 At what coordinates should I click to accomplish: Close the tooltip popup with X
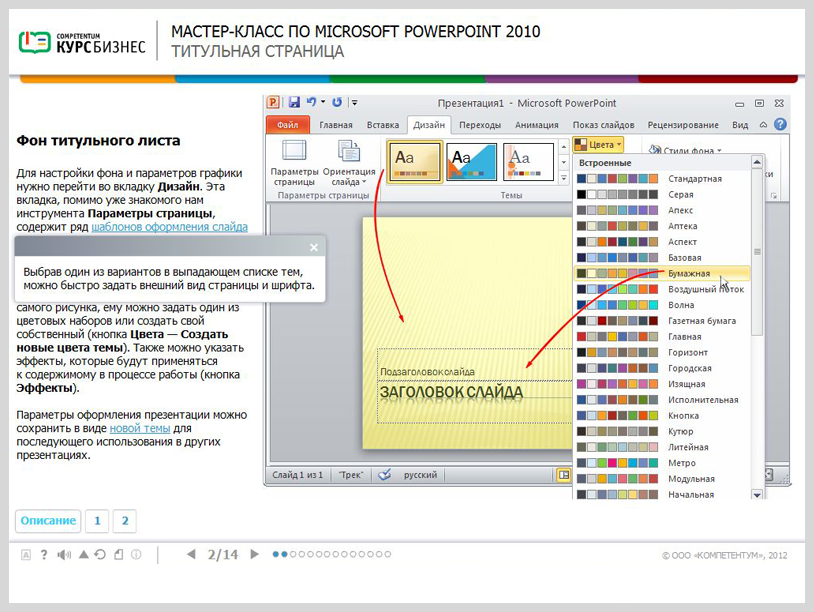tap(314, 248)
